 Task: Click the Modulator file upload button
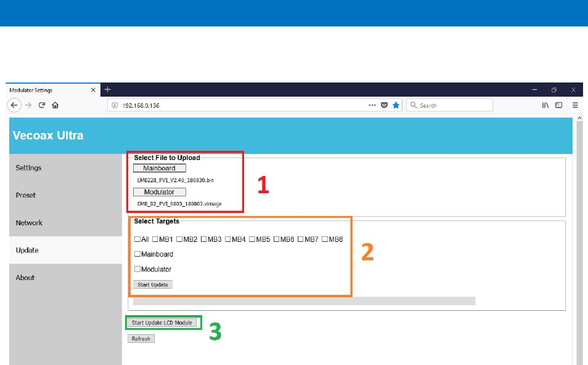tap(160, 192)
